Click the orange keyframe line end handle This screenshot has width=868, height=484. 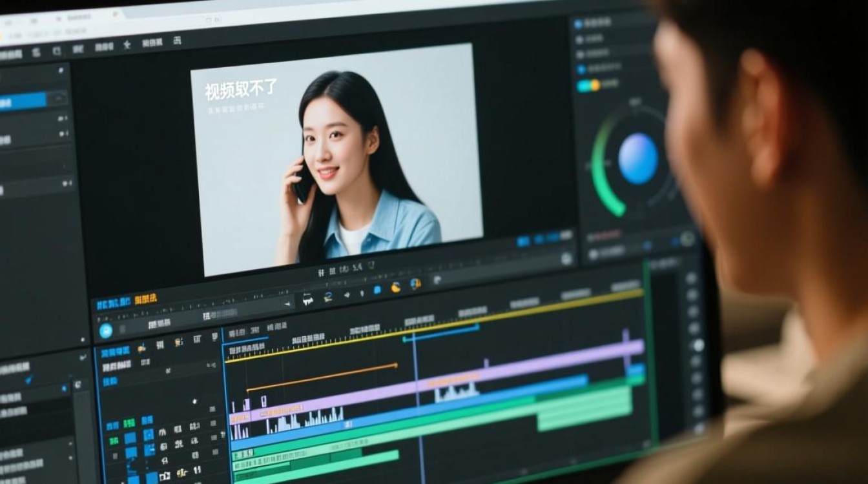(395, 366)
